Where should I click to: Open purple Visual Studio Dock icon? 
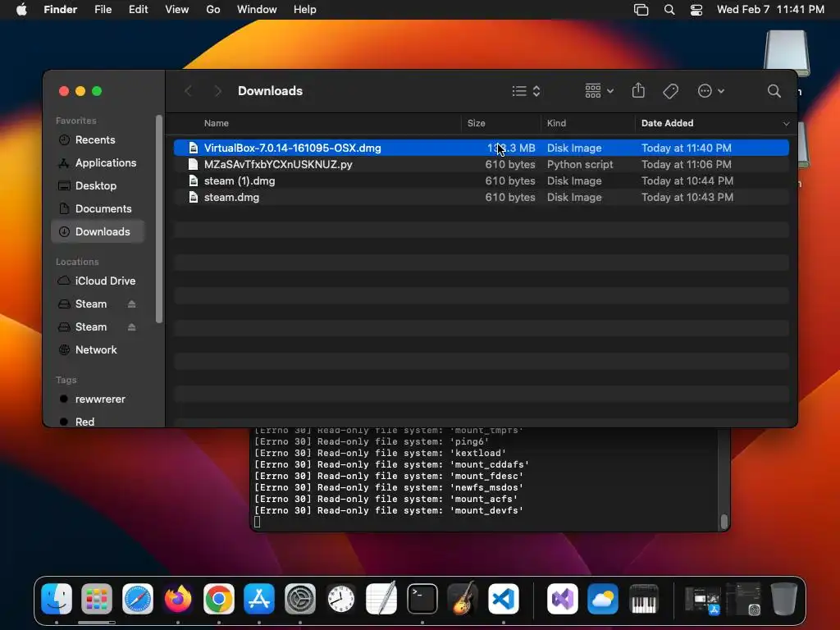click(563, 598)
